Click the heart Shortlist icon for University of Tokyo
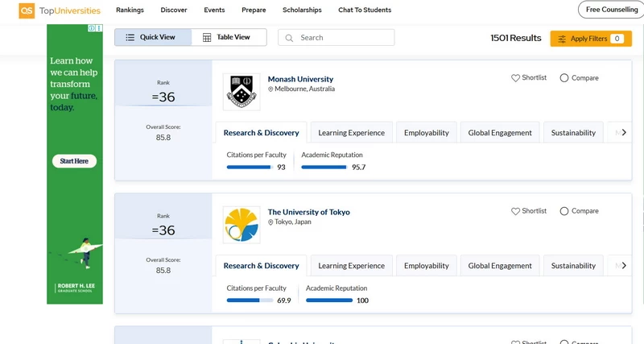 click(x=515, y=211)
